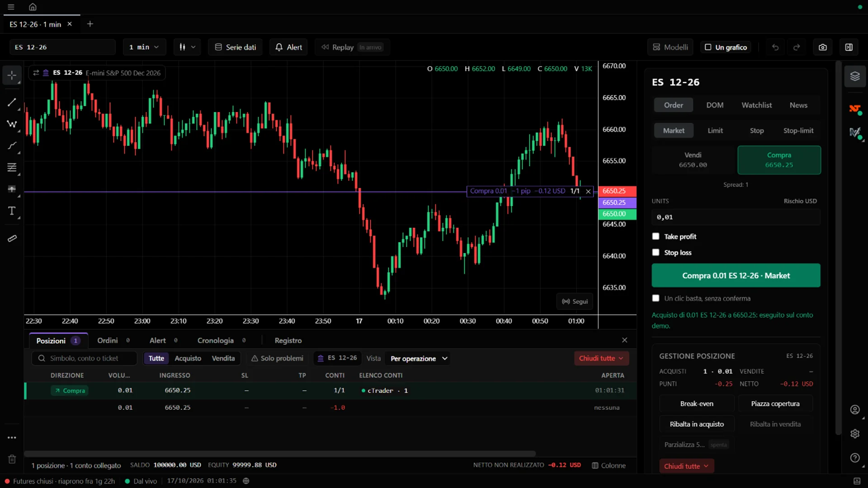Check 'Un clic basta, senza conferma'
The width and height of the screenshot is (868, 488).
(656, 298)
